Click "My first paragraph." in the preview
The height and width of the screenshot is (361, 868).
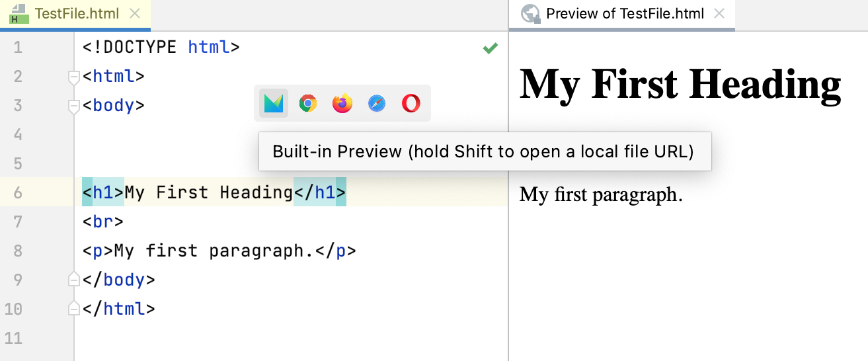point(601,194)
